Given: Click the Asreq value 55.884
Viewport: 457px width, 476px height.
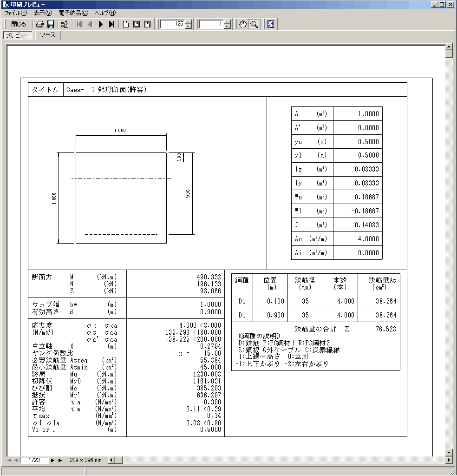Looking at the screenshot, I should (210, 360).
